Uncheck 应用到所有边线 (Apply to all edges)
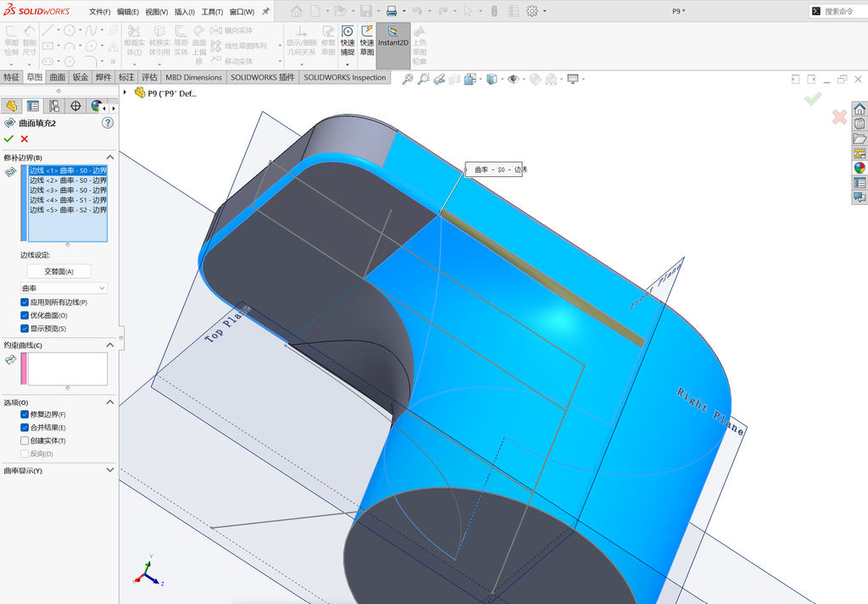The image size is (868, 604). 25,302
